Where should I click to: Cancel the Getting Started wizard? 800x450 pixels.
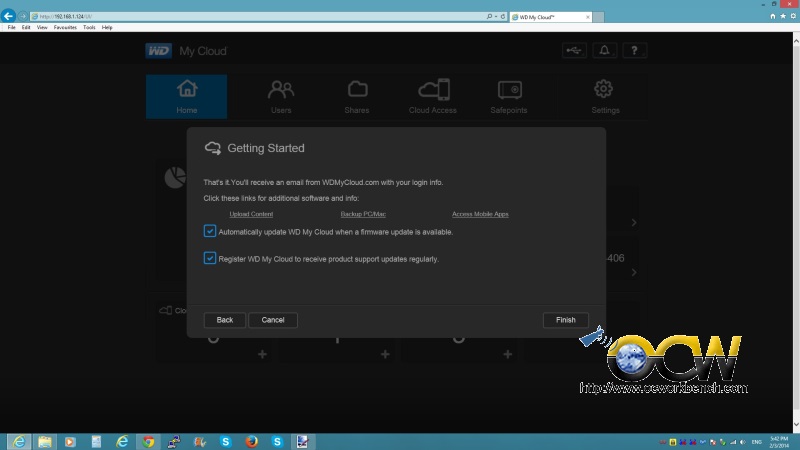[273, 320]
